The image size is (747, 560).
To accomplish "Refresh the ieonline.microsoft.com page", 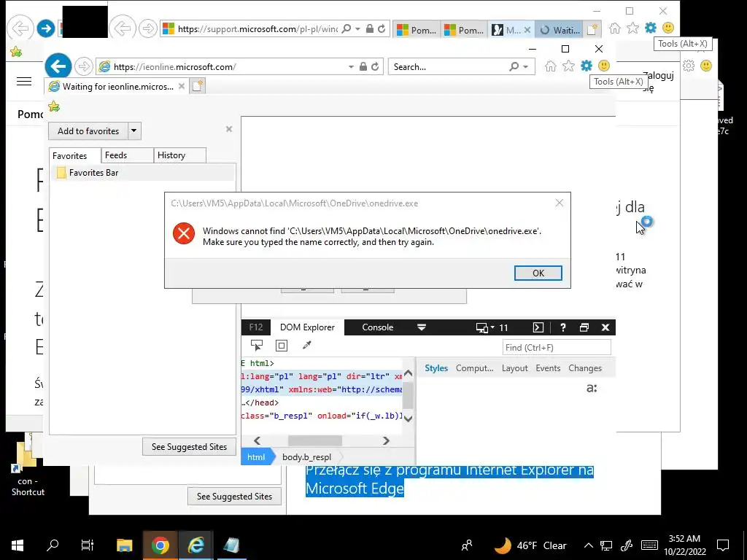I will [375, 66].
